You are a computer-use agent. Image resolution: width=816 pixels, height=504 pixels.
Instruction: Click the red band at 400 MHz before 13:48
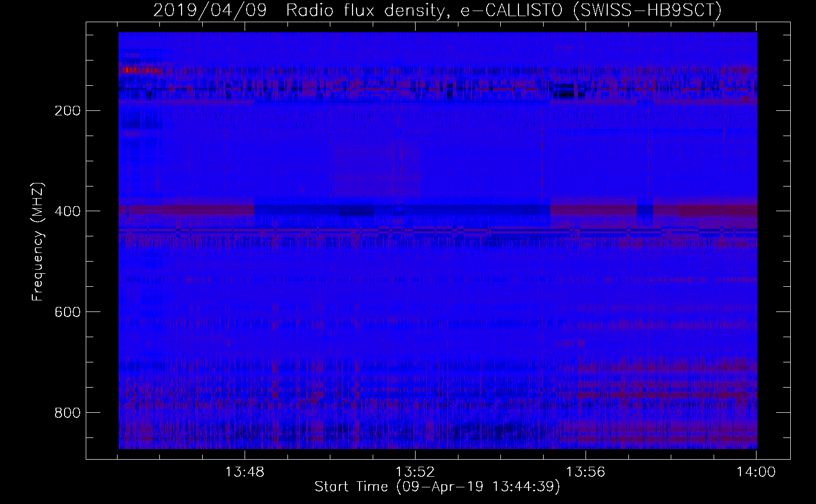[x=187, y=210]
